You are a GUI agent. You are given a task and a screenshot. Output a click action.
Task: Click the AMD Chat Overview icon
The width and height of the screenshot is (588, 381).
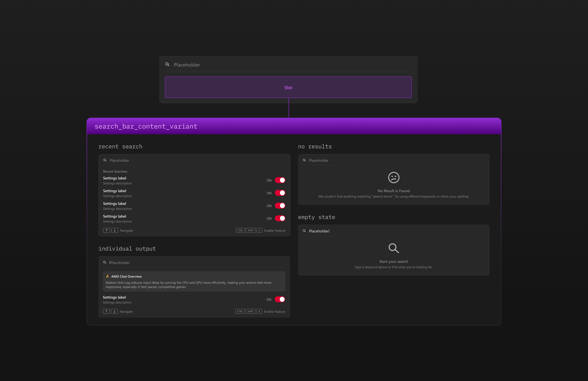point(107,276)
